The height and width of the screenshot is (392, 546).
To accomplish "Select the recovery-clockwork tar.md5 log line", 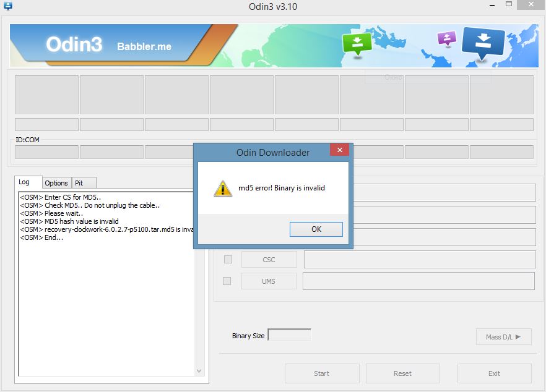I will tap(106, 229).
